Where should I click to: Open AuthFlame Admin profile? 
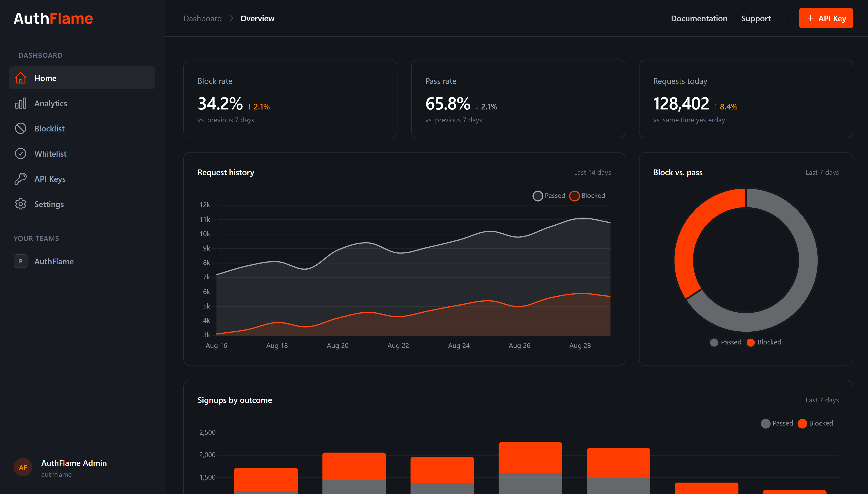[x=61, y=467]
